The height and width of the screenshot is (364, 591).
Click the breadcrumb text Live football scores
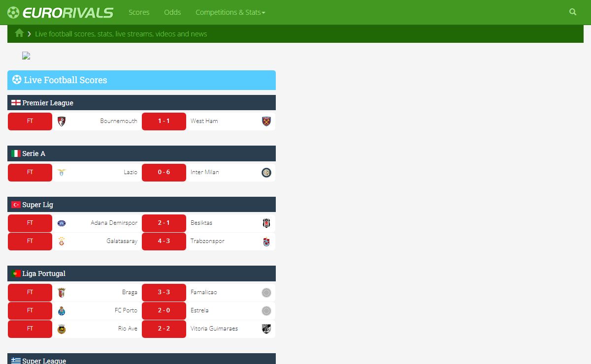coord(121,34)
